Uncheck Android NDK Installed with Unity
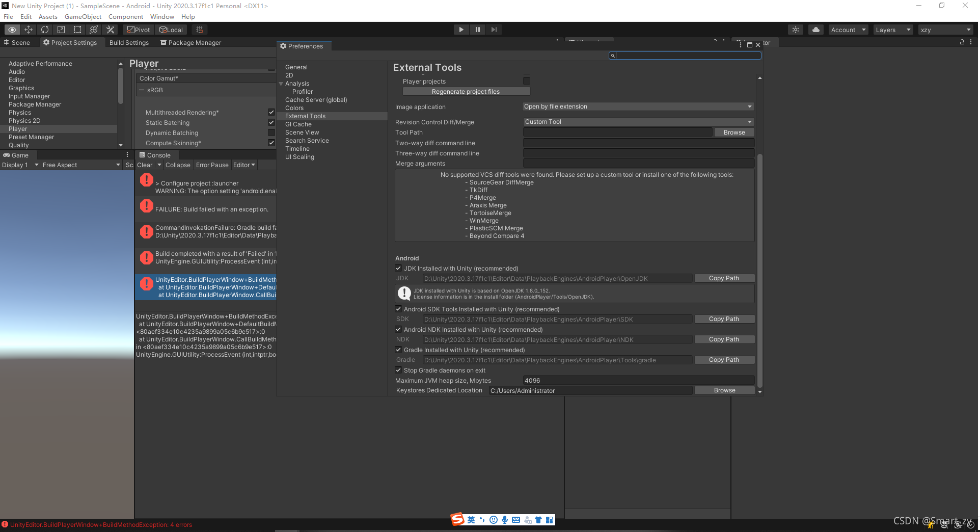The height and width of the screenshot is (532, 980). 398,329
